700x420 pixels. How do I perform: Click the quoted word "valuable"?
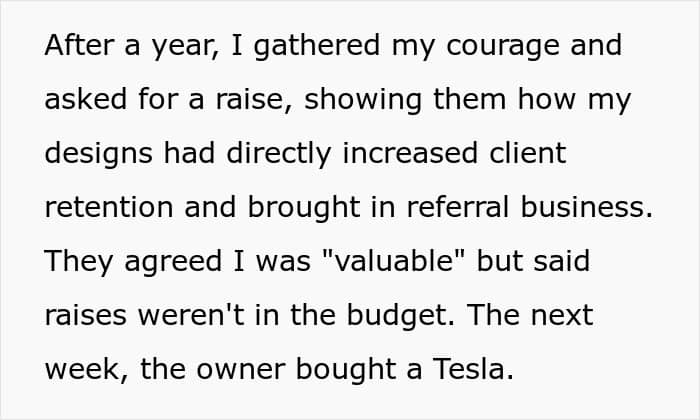[x=393, y=262]
